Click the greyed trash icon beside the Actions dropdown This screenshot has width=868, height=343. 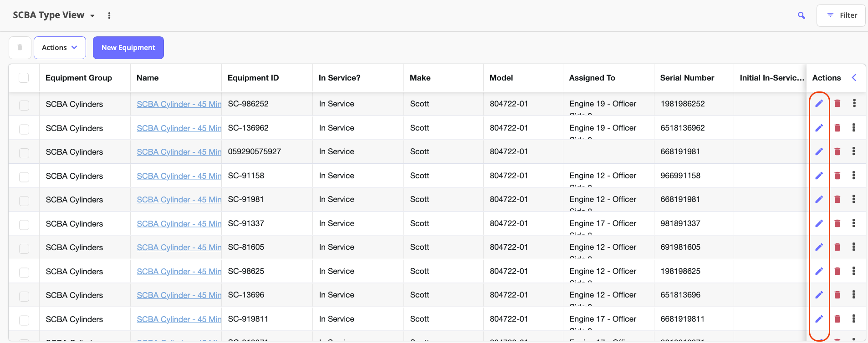point(20,48)
